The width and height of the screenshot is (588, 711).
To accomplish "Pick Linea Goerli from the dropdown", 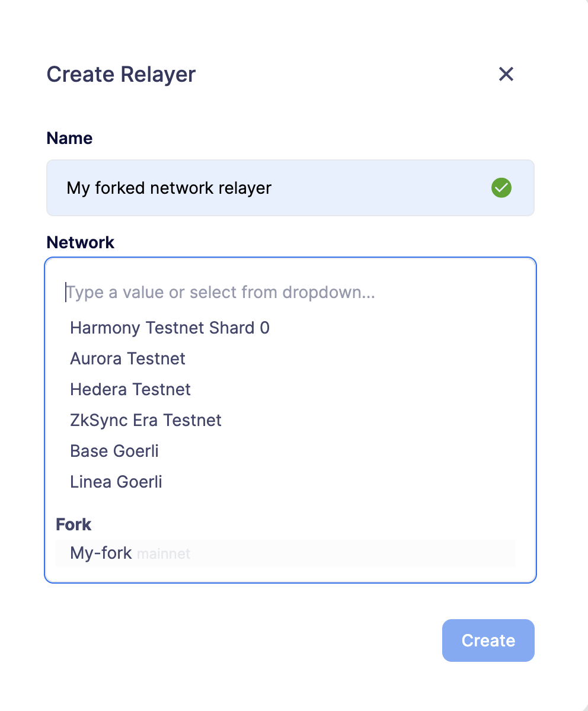I will pos(116,482).
